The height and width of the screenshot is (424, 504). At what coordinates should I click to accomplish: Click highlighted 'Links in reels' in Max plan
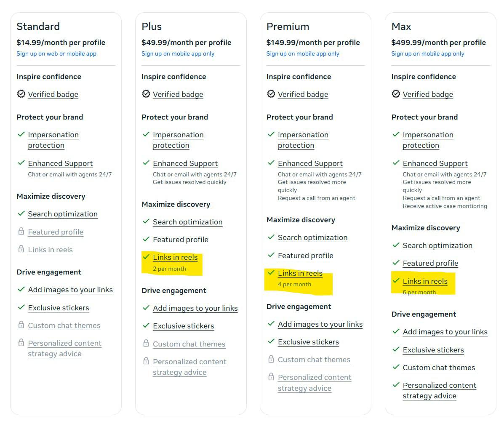click(x=425, y=281)
